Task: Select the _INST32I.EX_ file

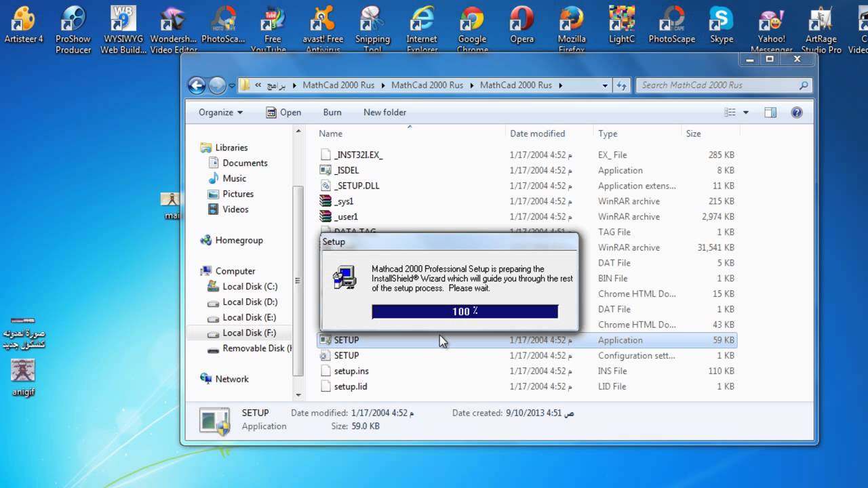Action: (358, 155)
